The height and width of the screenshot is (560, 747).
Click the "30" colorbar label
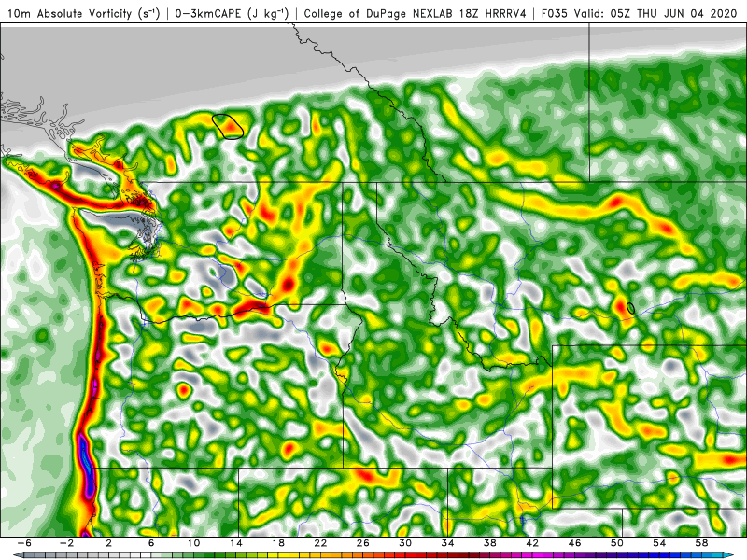[405, 543]
